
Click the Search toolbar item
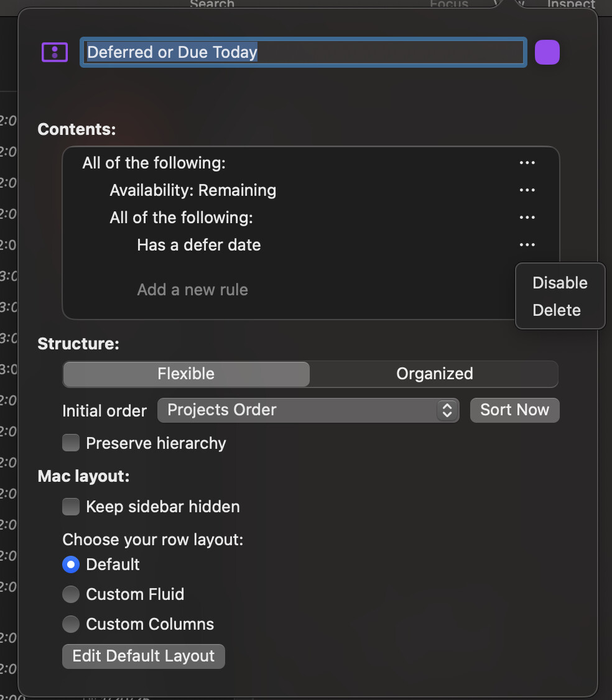click(x=211, y=4)
